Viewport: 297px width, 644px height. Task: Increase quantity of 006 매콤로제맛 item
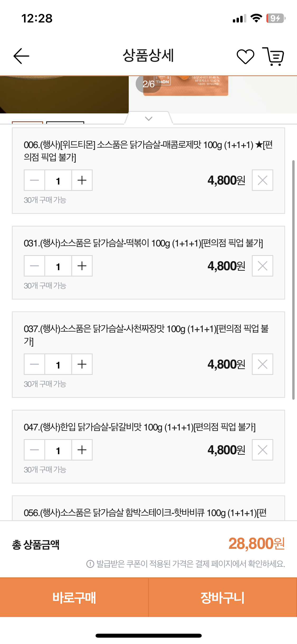tap(82, 180)
